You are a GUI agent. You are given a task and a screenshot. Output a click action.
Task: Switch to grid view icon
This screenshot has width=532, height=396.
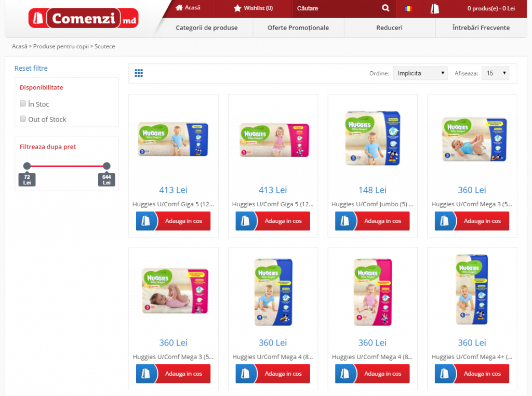pyautogui.click(x=139, y=73)
